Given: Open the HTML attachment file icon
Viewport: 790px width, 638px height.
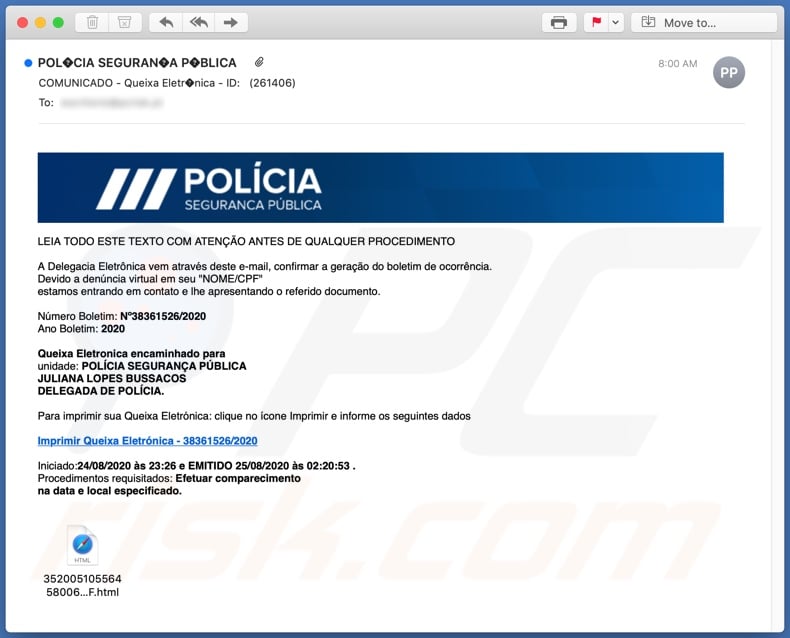Looking at the screenshot, I should 83,545.
